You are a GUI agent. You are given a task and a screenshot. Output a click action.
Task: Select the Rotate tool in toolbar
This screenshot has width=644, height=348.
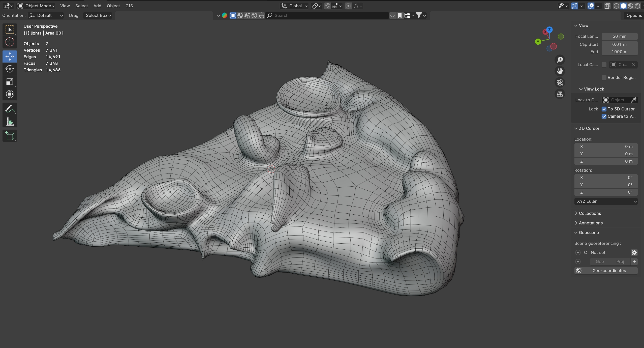[10, 69]
